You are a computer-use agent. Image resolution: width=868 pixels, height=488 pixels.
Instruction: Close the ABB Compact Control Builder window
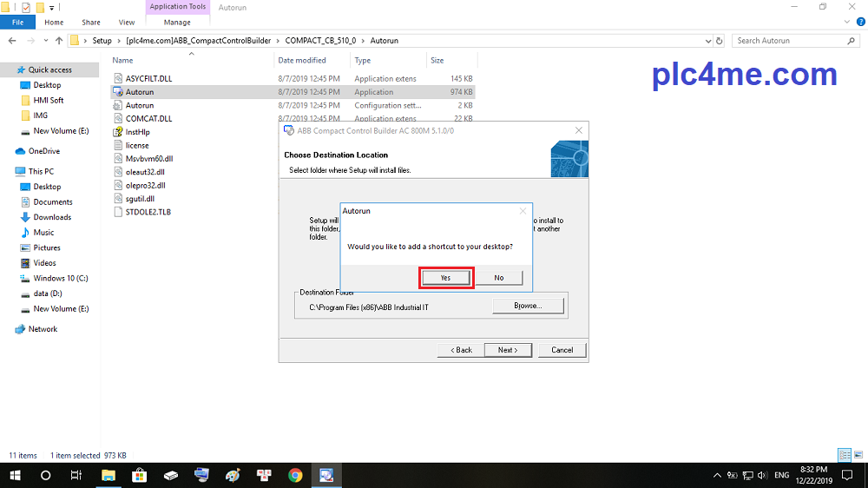tap(578, 131)
